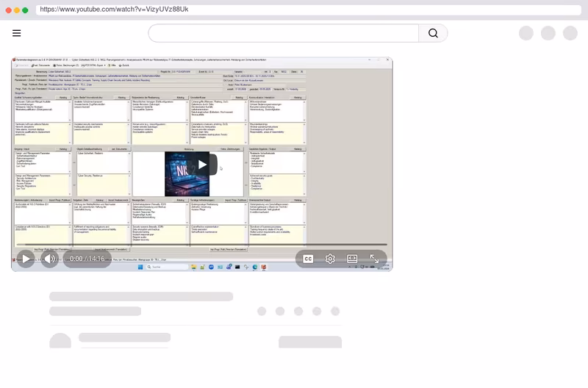Click the red traffic-light close dot

[x=8, y=10]
